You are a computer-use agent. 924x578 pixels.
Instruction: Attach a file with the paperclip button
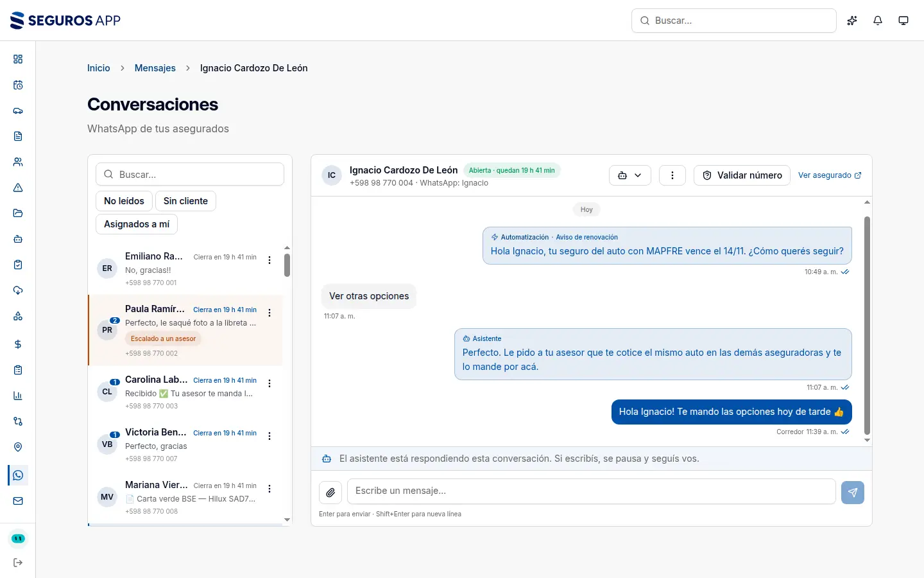click(x=330, y=493)
